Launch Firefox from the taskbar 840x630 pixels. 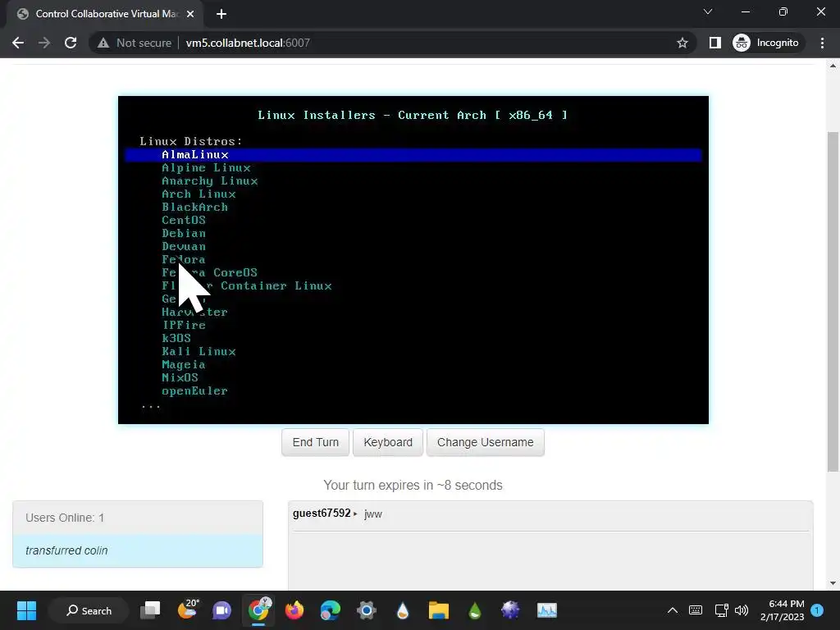coord(294,610)
